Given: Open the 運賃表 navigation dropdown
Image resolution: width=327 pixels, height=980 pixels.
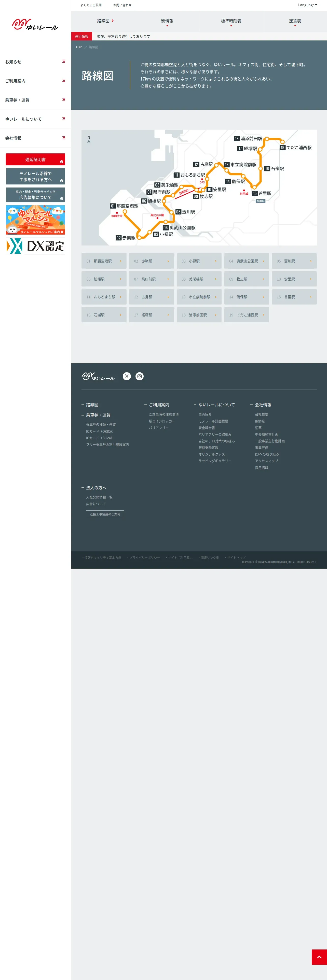Looking at the screenshot, I should [x=295, y=21].
